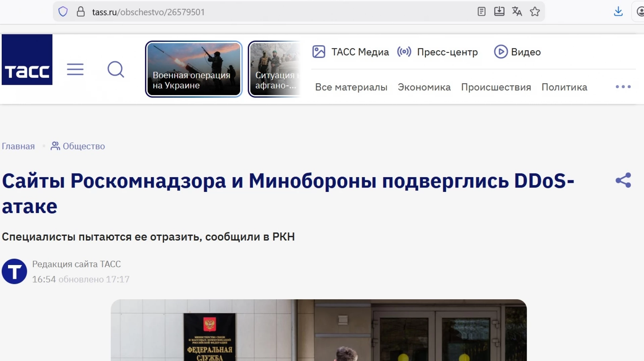Click the search magnifier icon
The image size is (644, 361).
coord(116,69)
